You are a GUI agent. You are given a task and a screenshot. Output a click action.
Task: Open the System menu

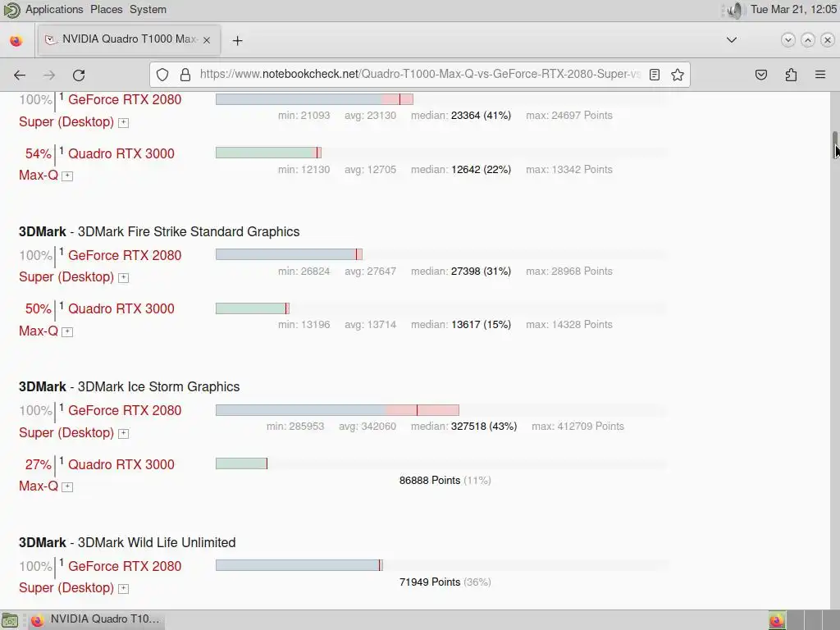[148, 9]
